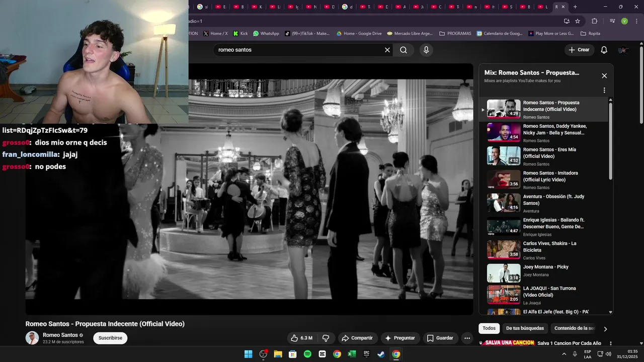Open the mix playlist three-dot options menu
This screenshot has height=362, width=644.
tap(604, 90)
